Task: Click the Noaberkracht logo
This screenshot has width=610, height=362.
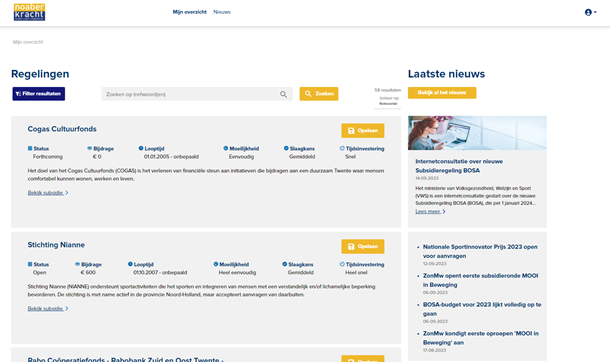Action: (29, 12)
